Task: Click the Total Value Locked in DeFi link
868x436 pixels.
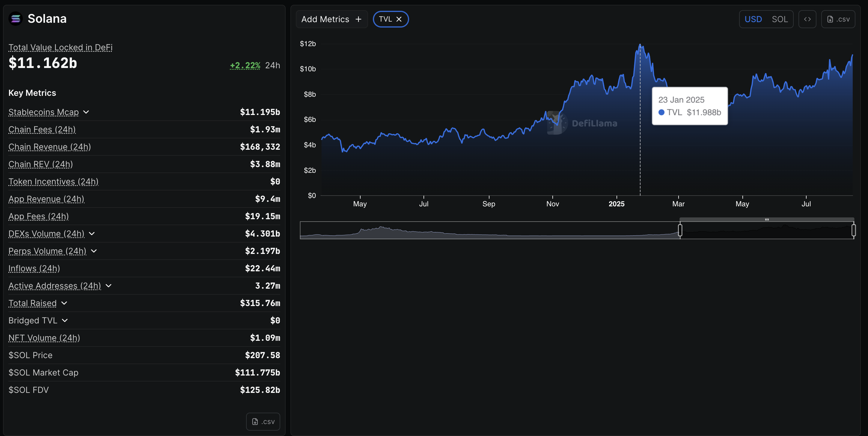Action: click(x=60, y=47)
